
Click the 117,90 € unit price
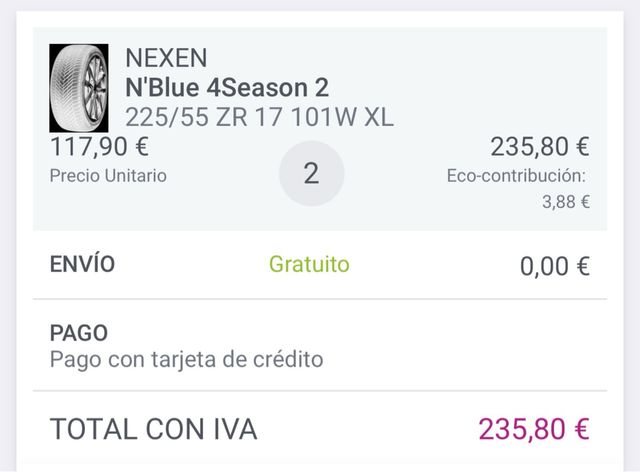(99, 147)
